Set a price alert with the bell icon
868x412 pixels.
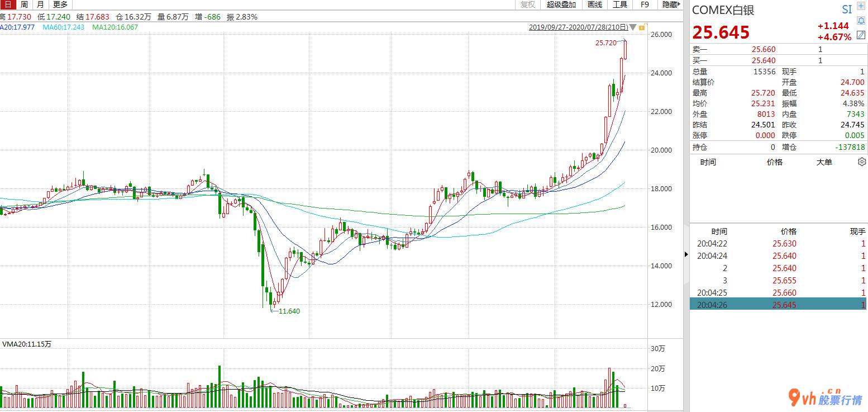click(x=861, y=21)
